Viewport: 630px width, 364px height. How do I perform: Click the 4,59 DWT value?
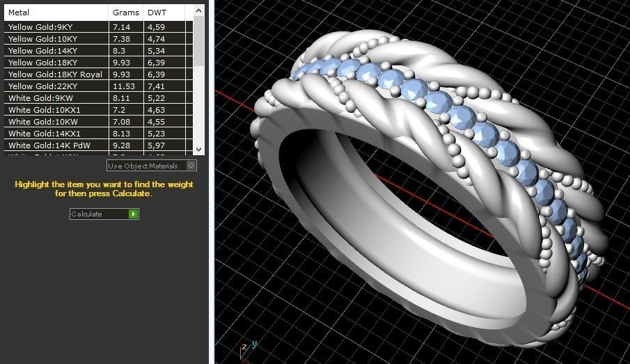[x=157, y=27]
